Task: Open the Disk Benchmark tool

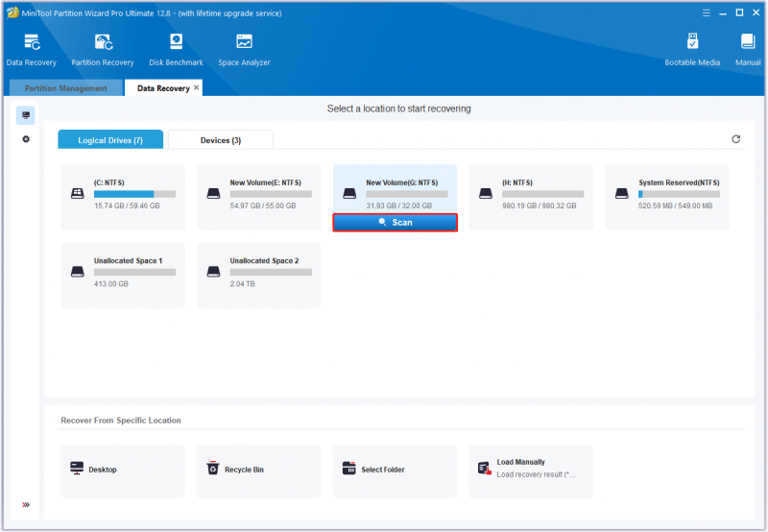Action: coord(176,50)
